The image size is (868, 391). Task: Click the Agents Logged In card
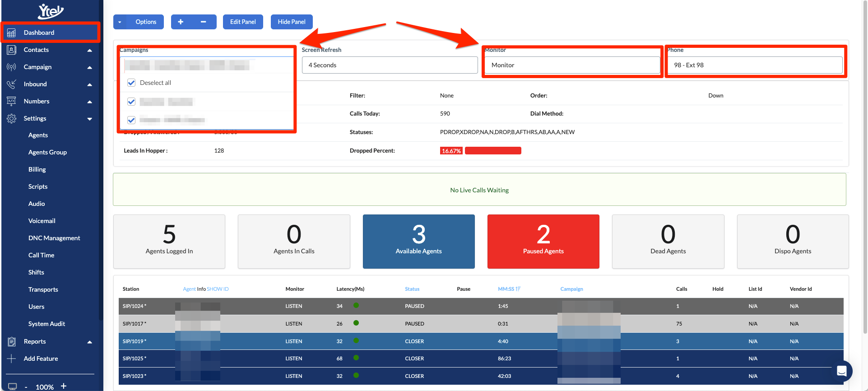click(169, 242)
